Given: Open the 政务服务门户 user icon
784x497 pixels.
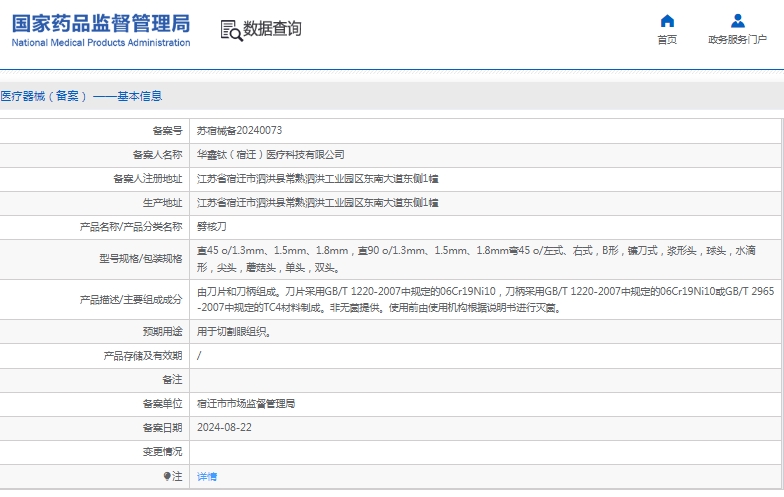Looking at the screenshot, I should tap(738, 21).
